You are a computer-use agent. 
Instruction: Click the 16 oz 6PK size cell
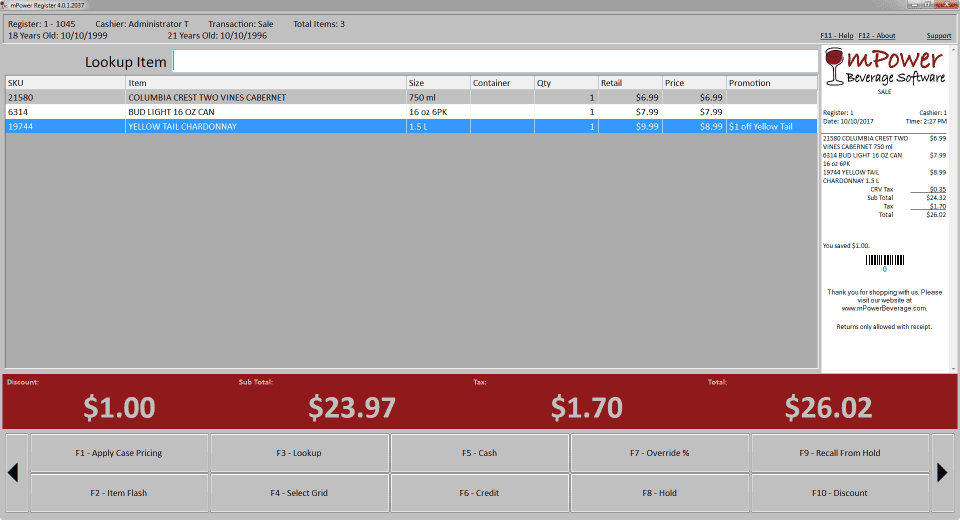pyautogui.click(x=438, y=112)
